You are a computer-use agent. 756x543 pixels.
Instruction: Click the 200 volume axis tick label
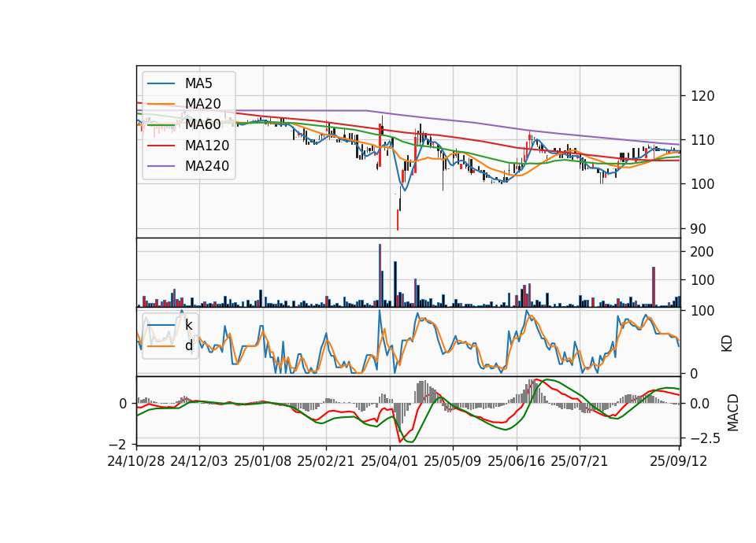pyautogui.click(x=702, y=252)
